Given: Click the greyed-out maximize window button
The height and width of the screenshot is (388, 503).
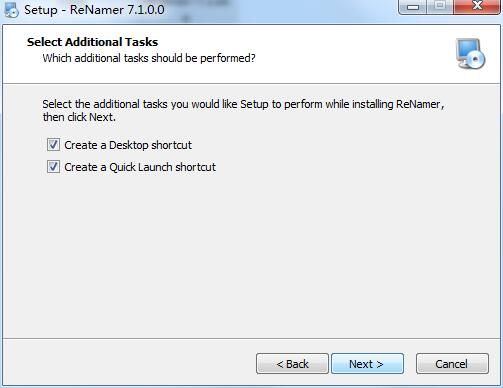Looking at the screenshot, I should (x=440, y=7).
